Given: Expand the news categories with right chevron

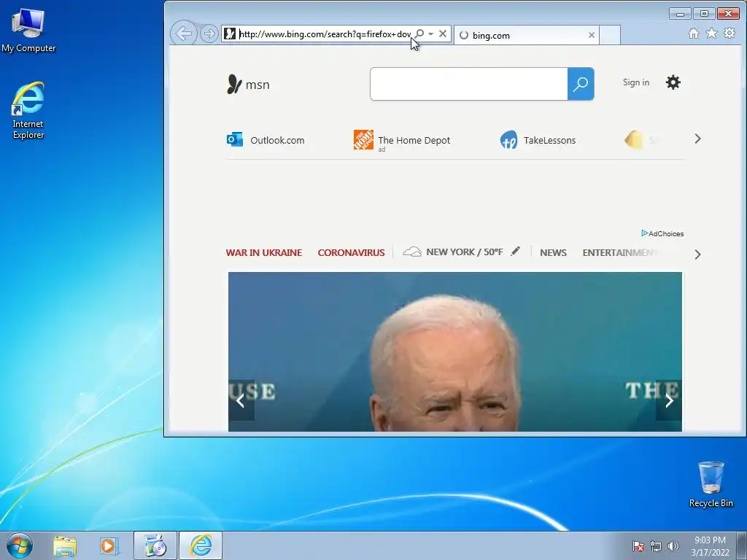Looking at the screenshot, I should tap(697, 254).
